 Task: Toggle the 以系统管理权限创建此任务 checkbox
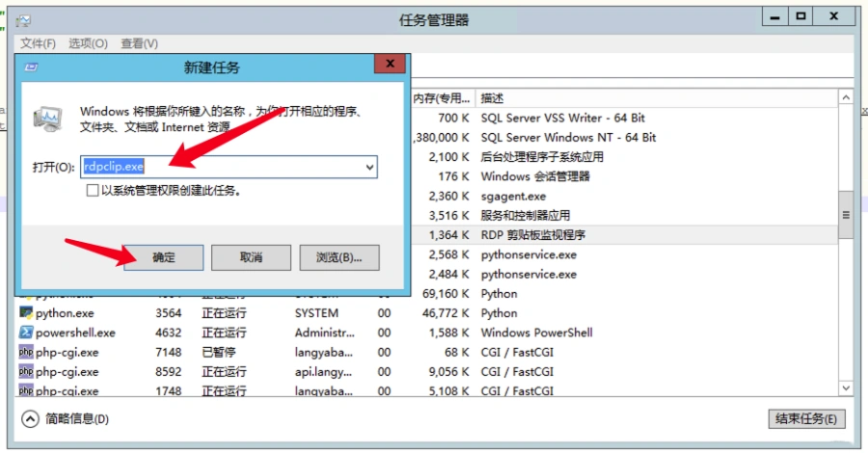[x=93, y=191]
